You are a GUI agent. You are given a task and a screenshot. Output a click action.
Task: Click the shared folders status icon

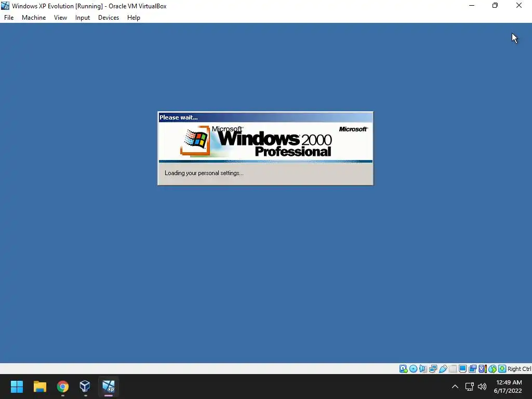click(453, 369)
